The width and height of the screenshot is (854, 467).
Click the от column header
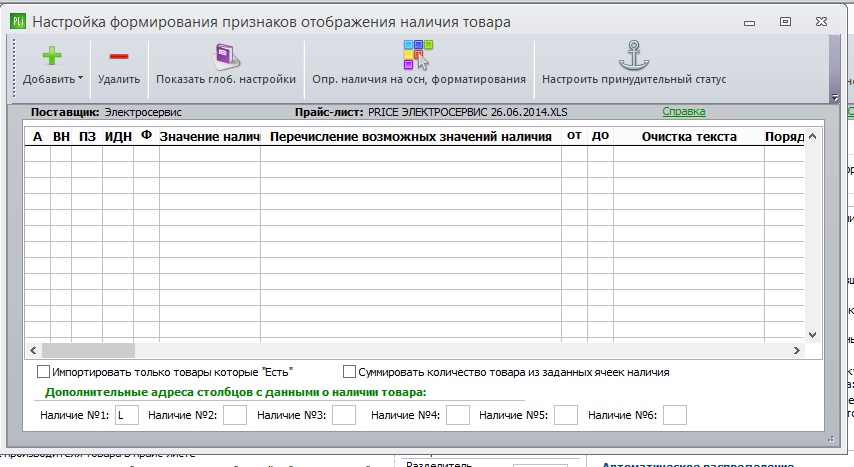(x=574, y=136)
